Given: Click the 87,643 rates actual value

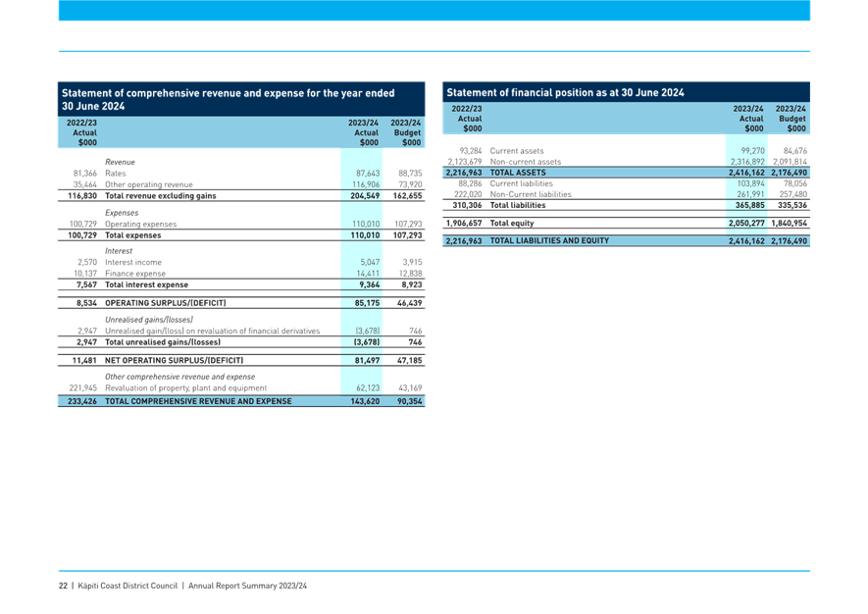Looking at the screenshot, I should tap(368, 174).
